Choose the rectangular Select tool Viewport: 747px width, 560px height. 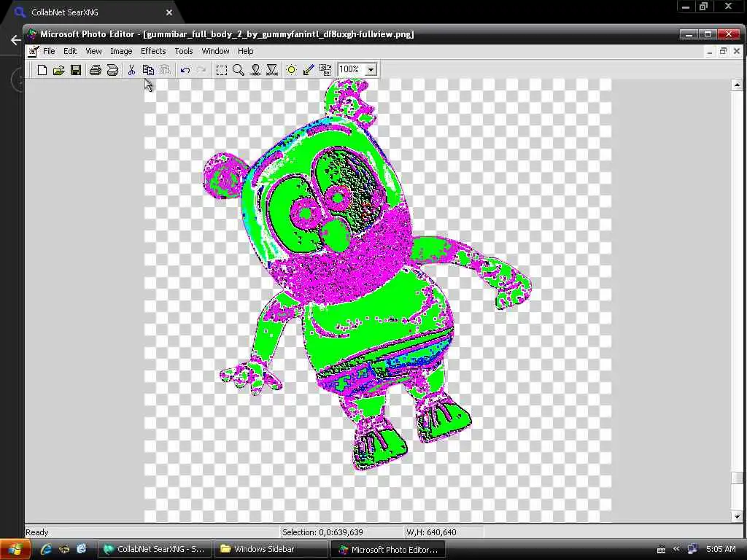click(x=222, y=70)
